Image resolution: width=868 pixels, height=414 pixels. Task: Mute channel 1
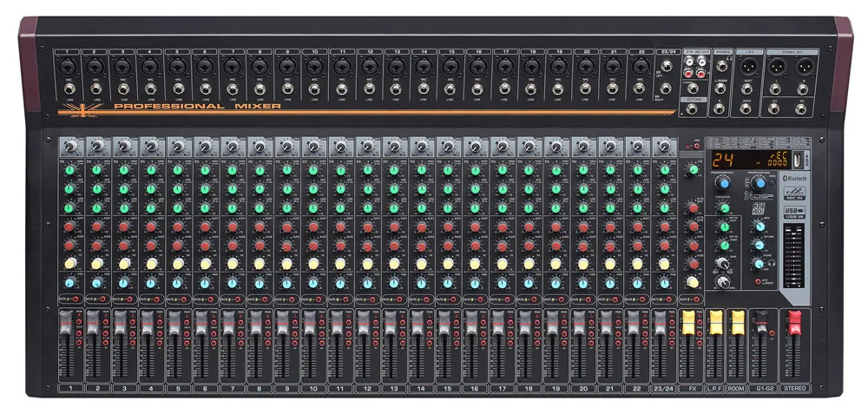click(76, 299)
